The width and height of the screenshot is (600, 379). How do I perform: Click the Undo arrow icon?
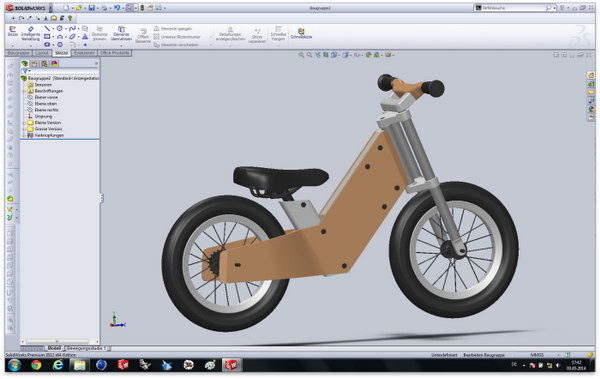click(117, 8)
